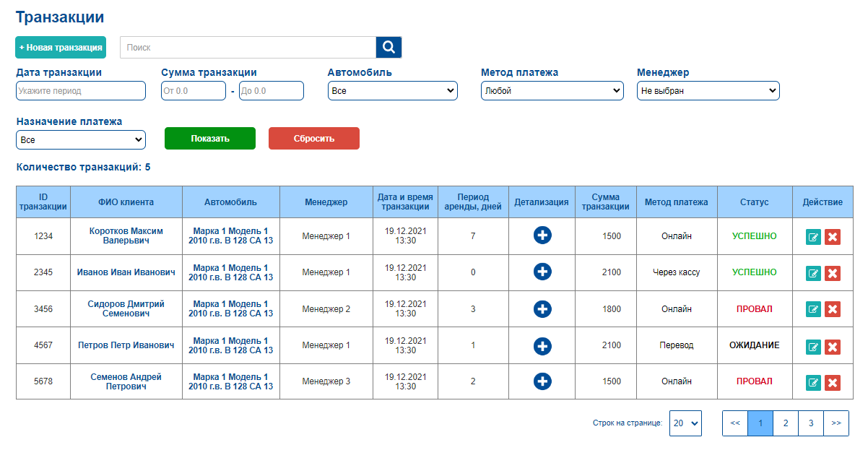
Task: Click the Сбросить red button
Action: (x=314, y=139)
